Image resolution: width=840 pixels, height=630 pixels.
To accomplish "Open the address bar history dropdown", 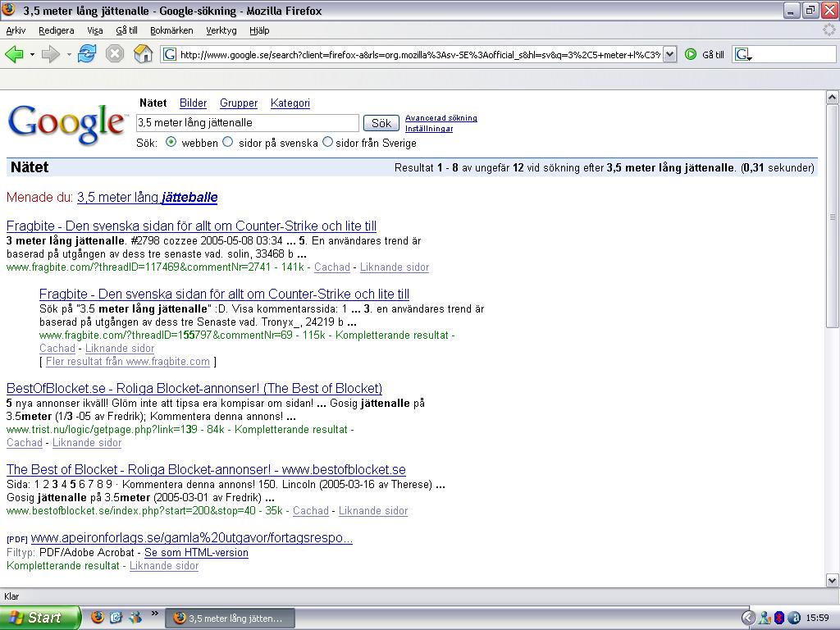I will pos(669,54).
